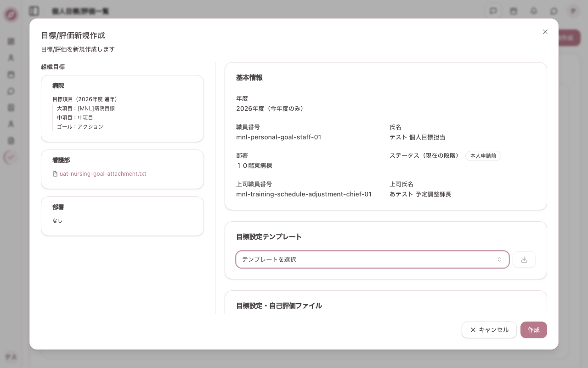Click the user avatar in the top-right header

[573, 11]
